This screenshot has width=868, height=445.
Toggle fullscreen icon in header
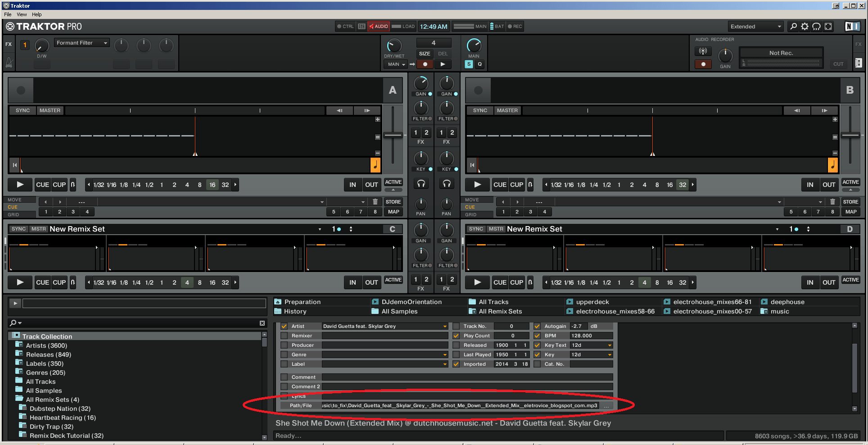click(828, 27)
